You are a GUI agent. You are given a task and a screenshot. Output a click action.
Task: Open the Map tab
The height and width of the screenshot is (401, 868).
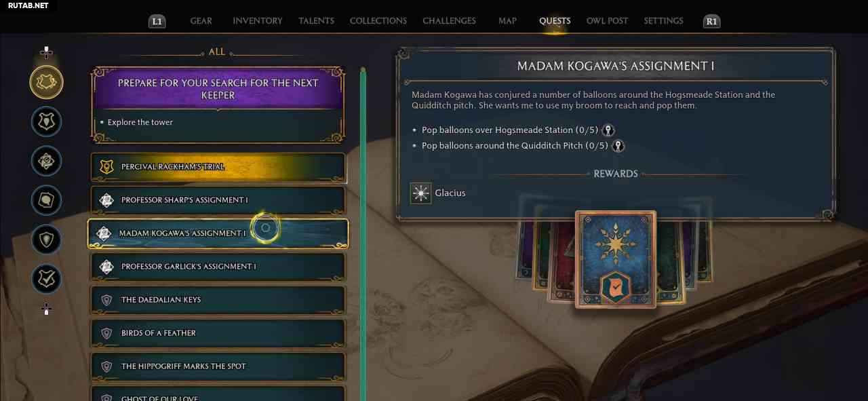(507, 21)
